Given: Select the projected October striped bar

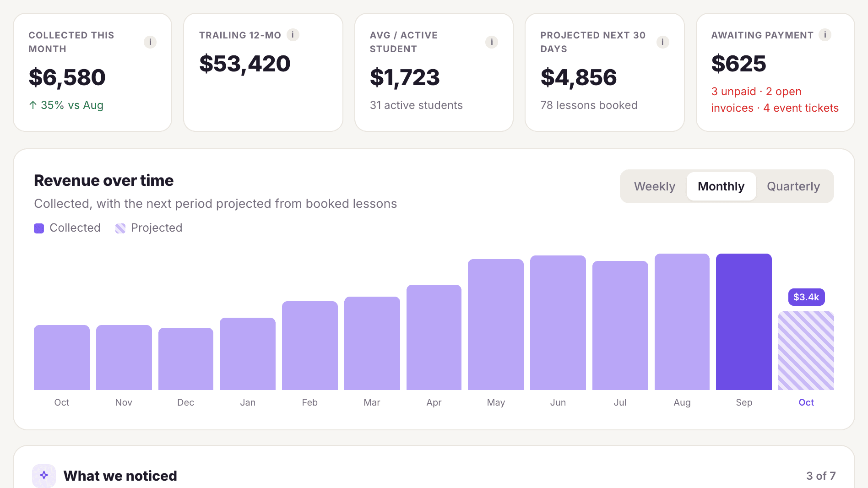Looking at the screenshot, I should [806, 351].
